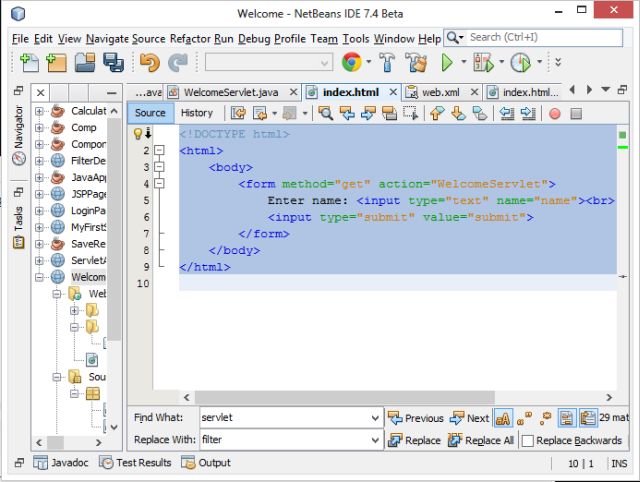Toggle Highlight Results in find bar
The height and width of the screenshot is (482, 640).
pos(567,418)
